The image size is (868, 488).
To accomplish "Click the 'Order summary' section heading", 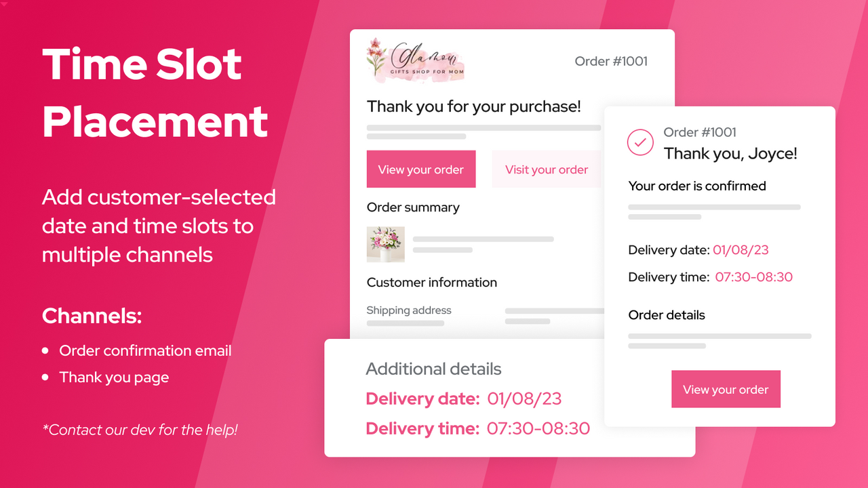I will [413, 207].
